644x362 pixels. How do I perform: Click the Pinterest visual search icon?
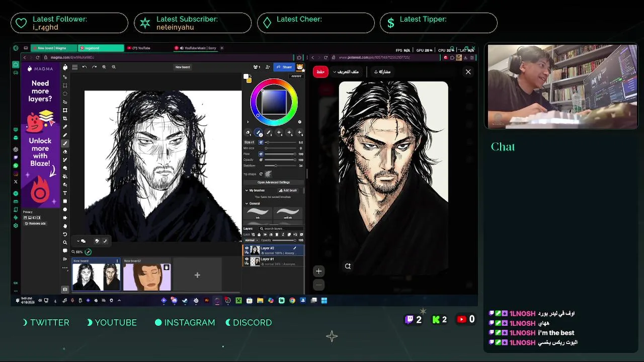[x=348, y=266]
